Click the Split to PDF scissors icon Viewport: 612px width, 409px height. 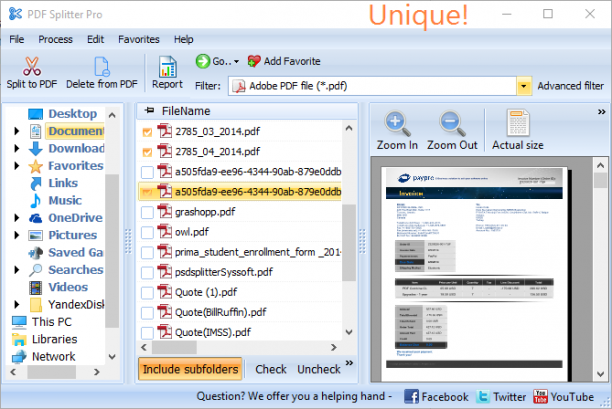pyautogui.click(x=32, y=66)
